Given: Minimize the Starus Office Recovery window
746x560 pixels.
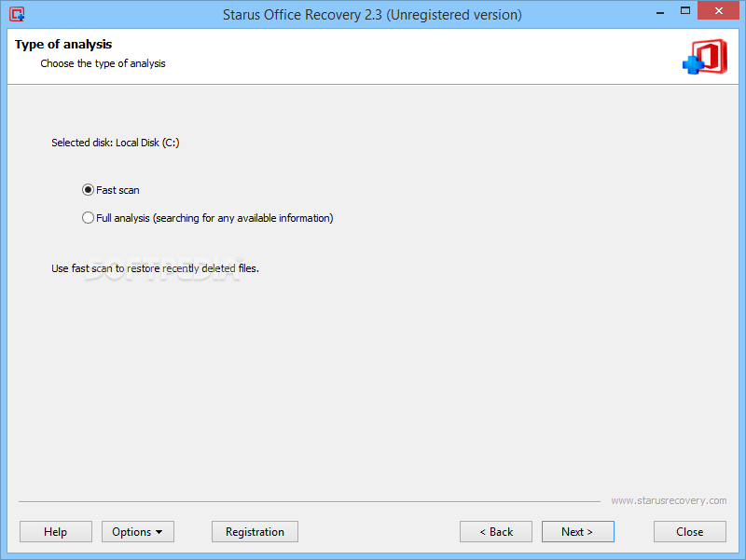Looking at the screenshot, I should pyautogui.click(x=660, y=12).
